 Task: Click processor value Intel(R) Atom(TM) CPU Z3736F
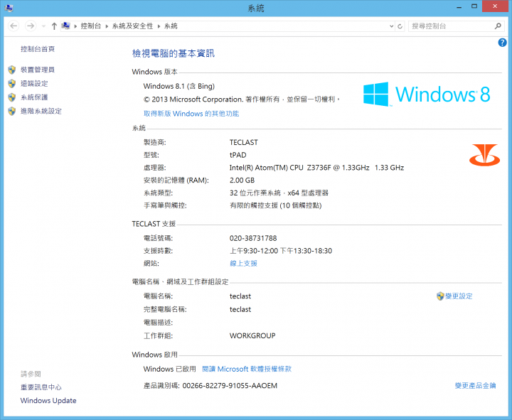(x=316, y=168)
